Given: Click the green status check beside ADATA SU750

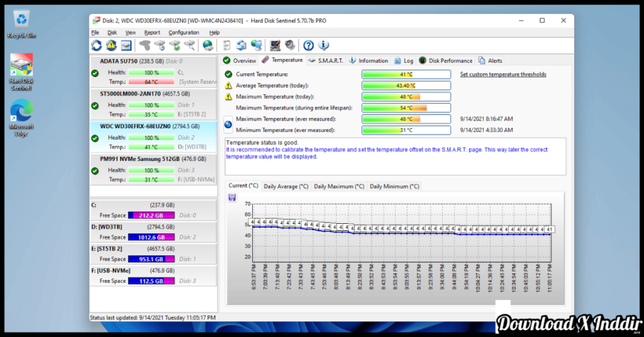Looking at the screenshot, I should click(x=95, y=74).
